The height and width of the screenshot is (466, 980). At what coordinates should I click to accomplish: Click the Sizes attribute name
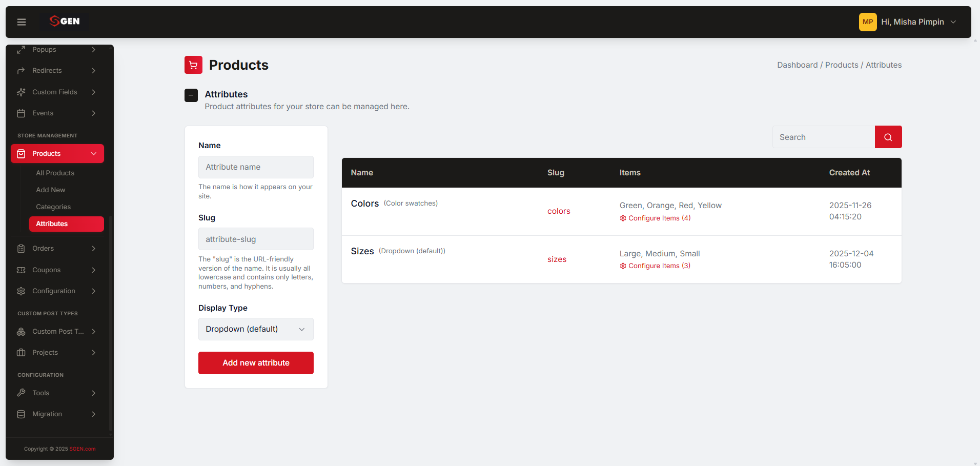pos(362,251)
